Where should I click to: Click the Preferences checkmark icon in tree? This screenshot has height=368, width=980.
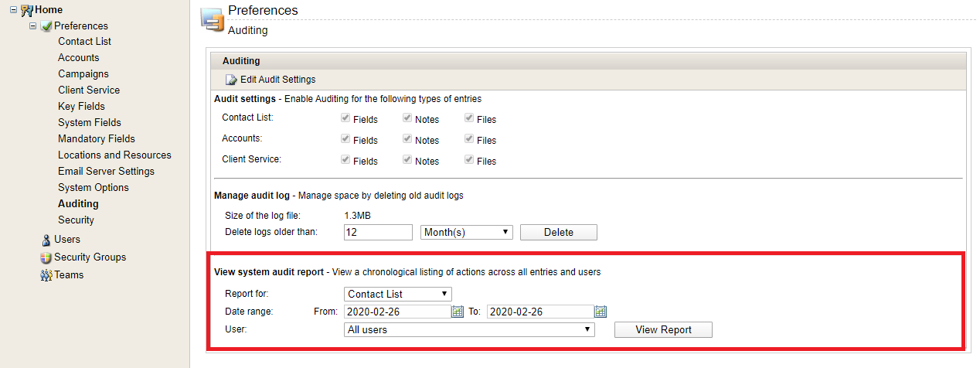(46, 26)
